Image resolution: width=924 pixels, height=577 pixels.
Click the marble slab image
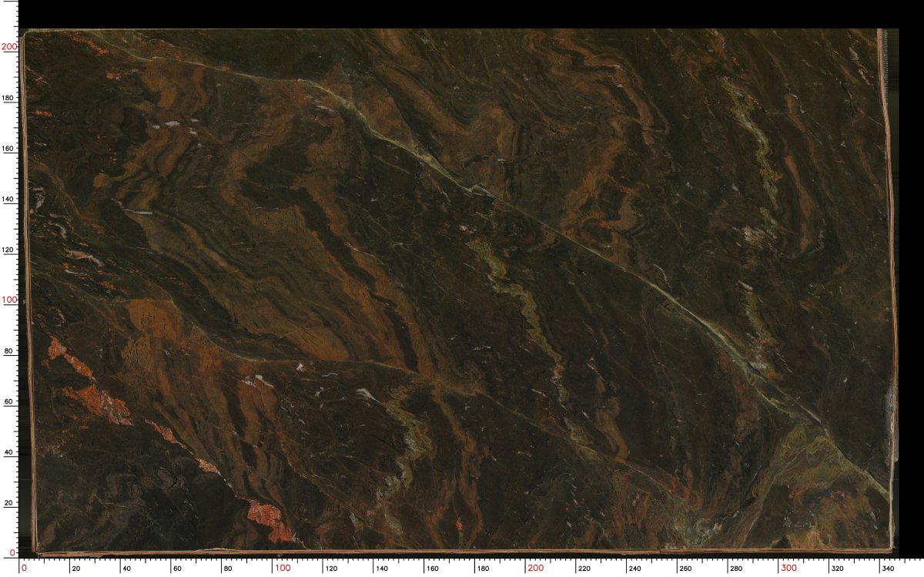(460, 291)
